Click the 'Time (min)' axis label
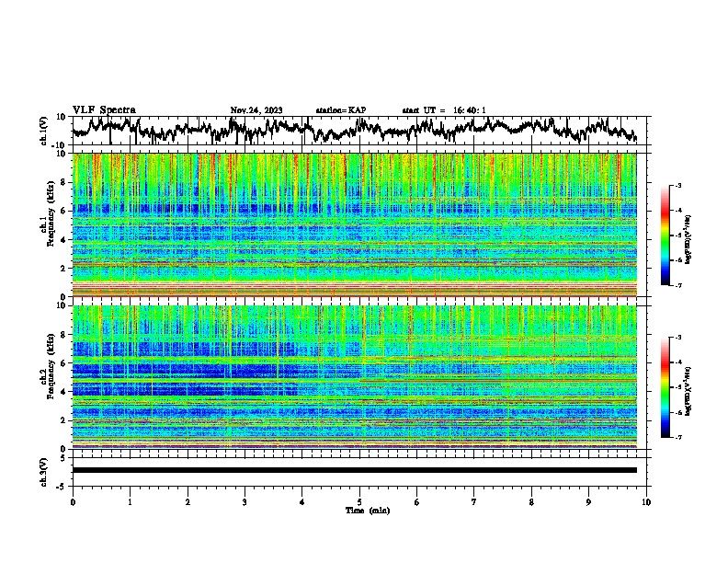728x563 pixels. click(368, 511)
